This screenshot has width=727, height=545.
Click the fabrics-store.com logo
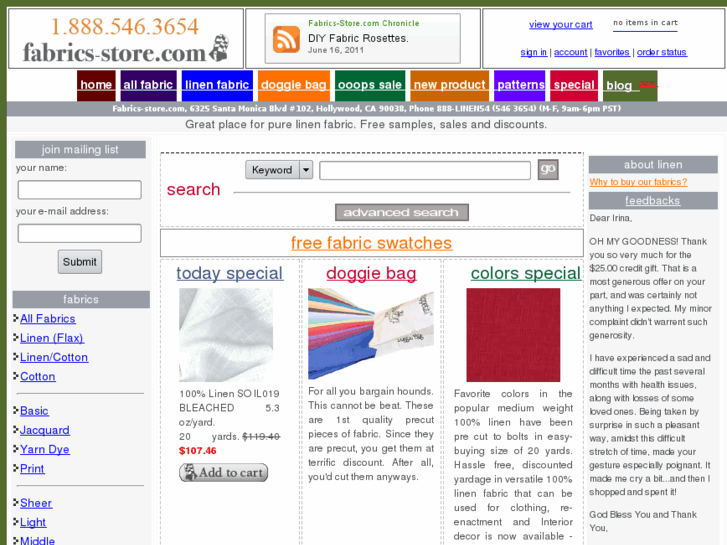coord(126,50)
